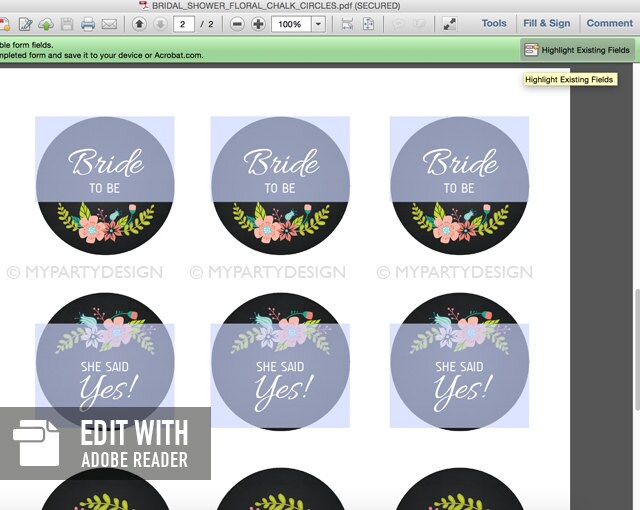Select the highlight text tool icon
The height and width of the screenshot is (510, 640).
(x=419, y=24)
